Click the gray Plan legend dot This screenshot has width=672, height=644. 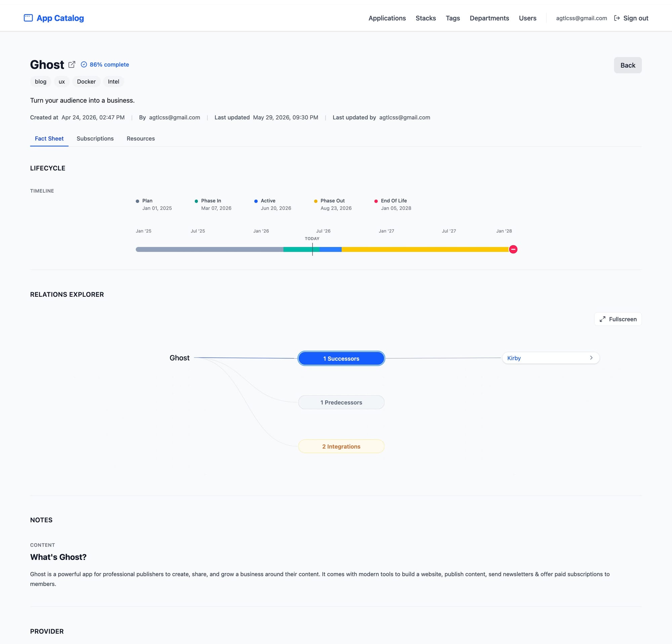tap(137, 201)
